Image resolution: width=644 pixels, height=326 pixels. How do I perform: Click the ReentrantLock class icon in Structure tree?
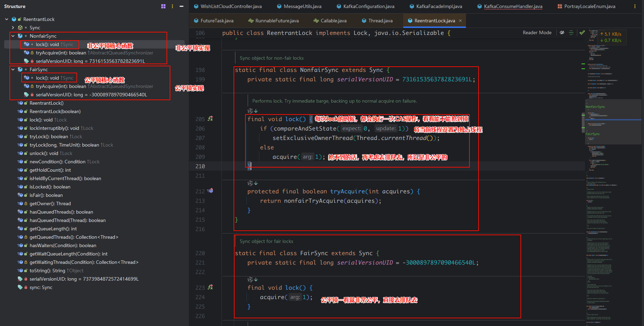click(x=14, y=19)
